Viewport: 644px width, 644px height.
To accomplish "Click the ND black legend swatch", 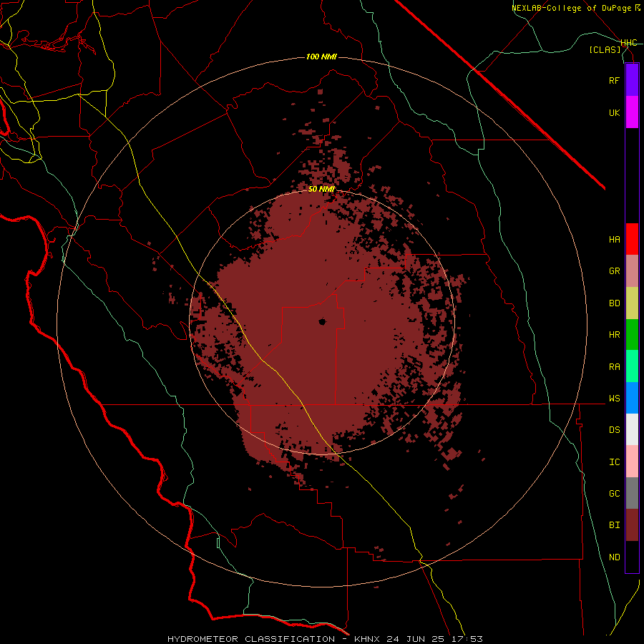I will pos(632,557).
